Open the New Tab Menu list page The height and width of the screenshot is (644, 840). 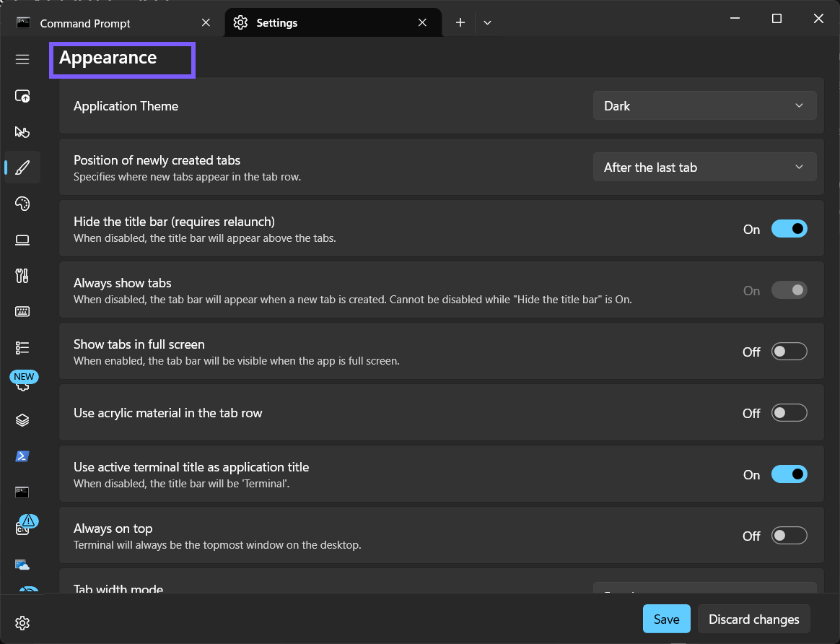click(22, 348)
